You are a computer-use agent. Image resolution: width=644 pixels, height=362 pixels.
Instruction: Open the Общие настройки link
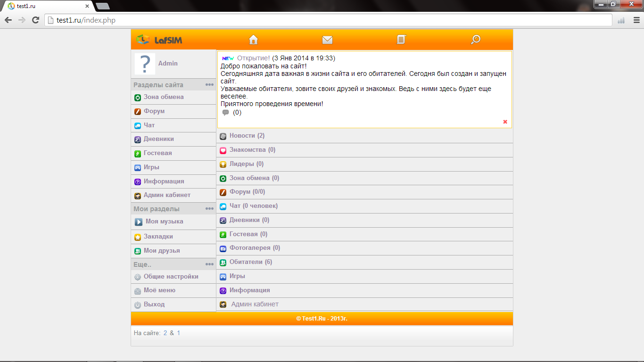click(x=171, y=277)
